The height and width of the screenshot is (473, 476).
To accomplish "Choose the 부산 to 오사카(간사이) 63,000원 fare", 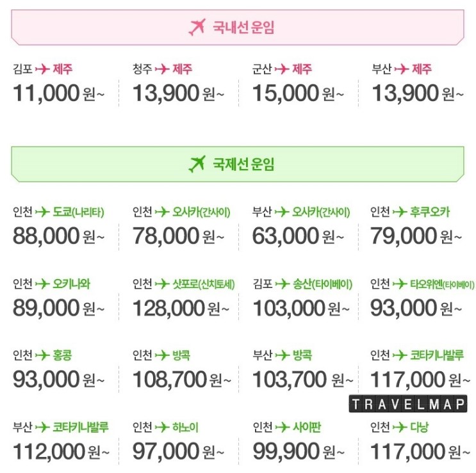I will pos(301,226).
